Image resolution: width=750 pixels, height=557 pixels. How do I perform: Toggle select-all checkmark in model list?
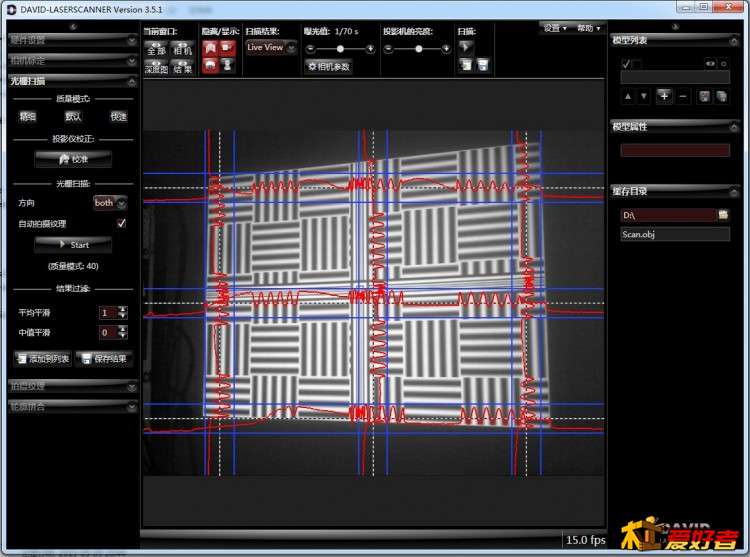(626, 64)
